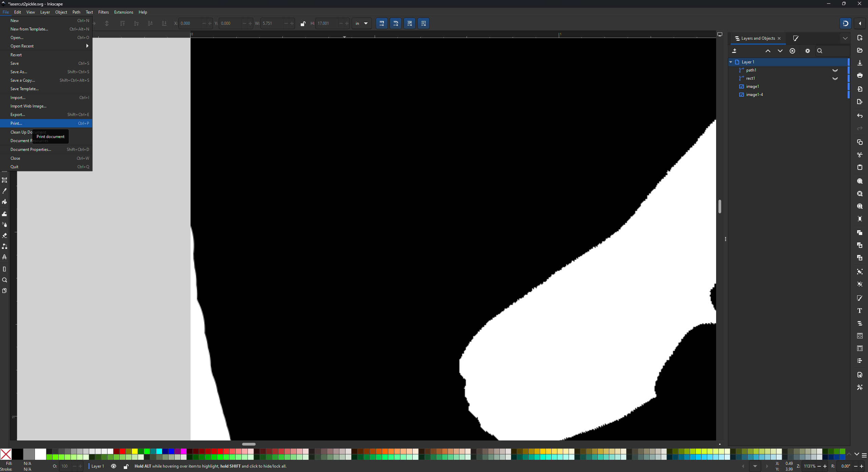Select the Spray tool

(4, 224)
